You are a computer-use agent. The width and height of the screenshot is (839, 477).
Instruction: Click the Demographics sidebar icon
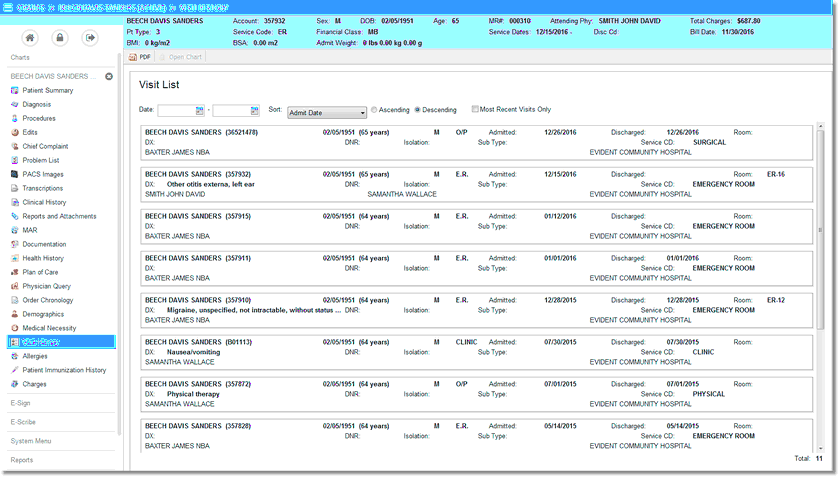coord(15,314)
